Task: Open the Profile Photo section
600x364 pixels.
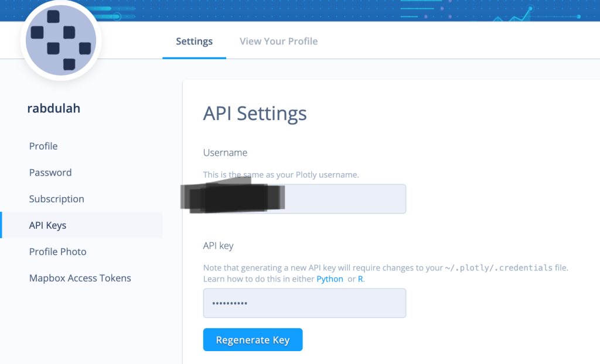Action: (57, 252)
